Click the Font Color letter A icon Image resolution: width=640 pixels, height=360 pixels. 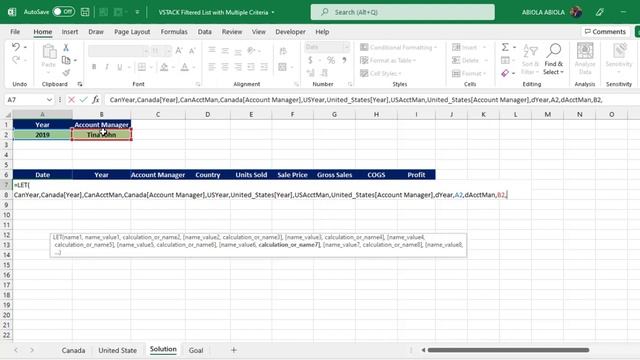pyautogui.click(x=184, y=67)
